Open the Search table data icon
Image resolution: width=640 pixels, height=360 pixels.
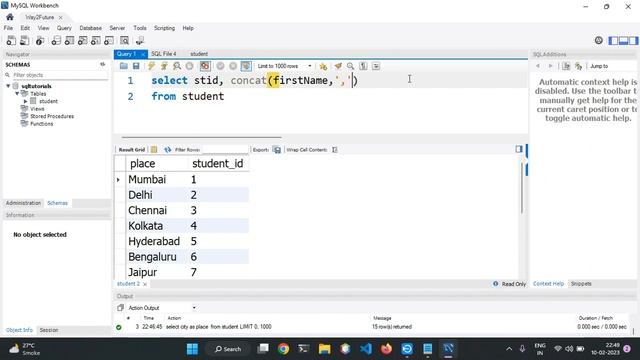click(x=124, y=40)
